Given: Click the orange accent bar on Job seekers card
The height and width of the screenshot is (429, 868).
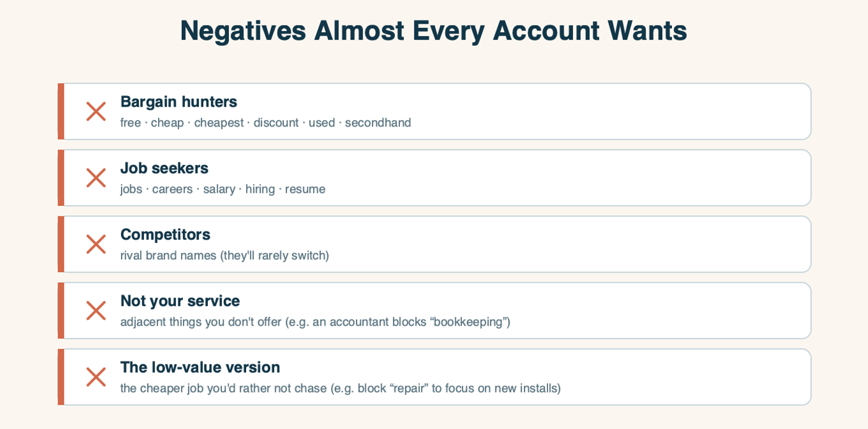Looking at the screenshot, I should (61, 178).
